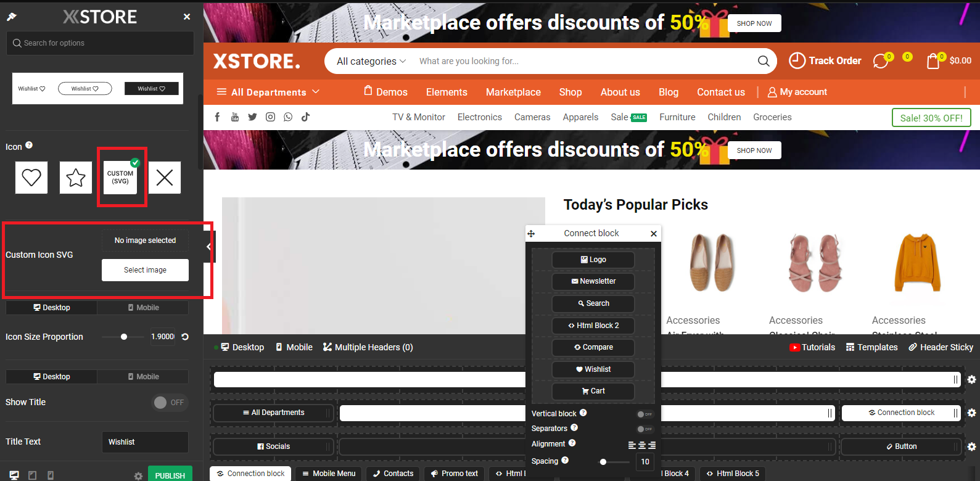Select Desktop tab above Icon Size Proportion
Screen dimensions: 980x481
[x=52, y=308]
